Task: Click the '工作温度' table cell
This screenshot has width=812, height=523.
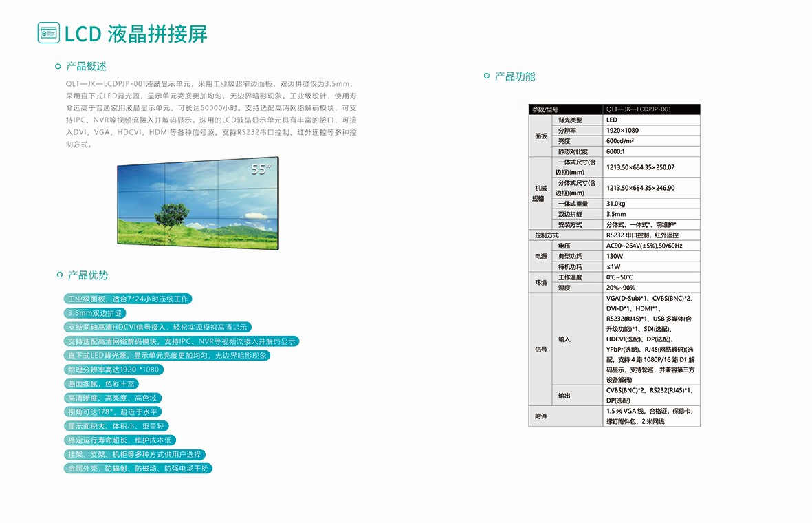Action: [x=578, y=277]
